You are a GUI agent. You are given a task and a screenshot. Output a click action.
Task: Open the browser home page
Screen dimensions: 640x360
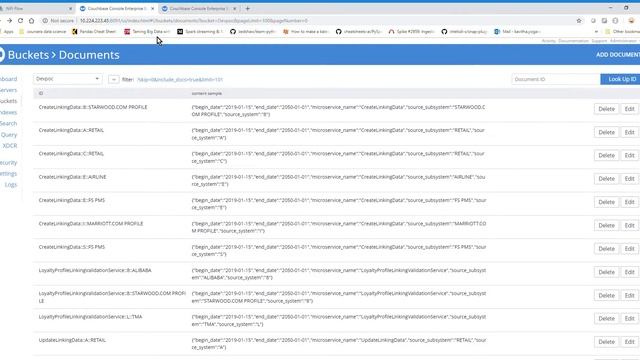tap(31, 20)
